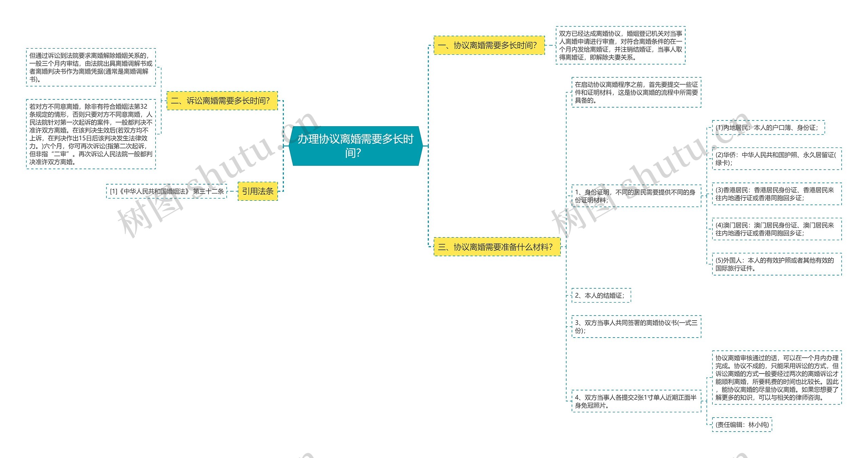This screenshot has height=458, width=868.
Task: Click the 协议离婚审核通过的话 summary box
Action: tap(776, 377)
